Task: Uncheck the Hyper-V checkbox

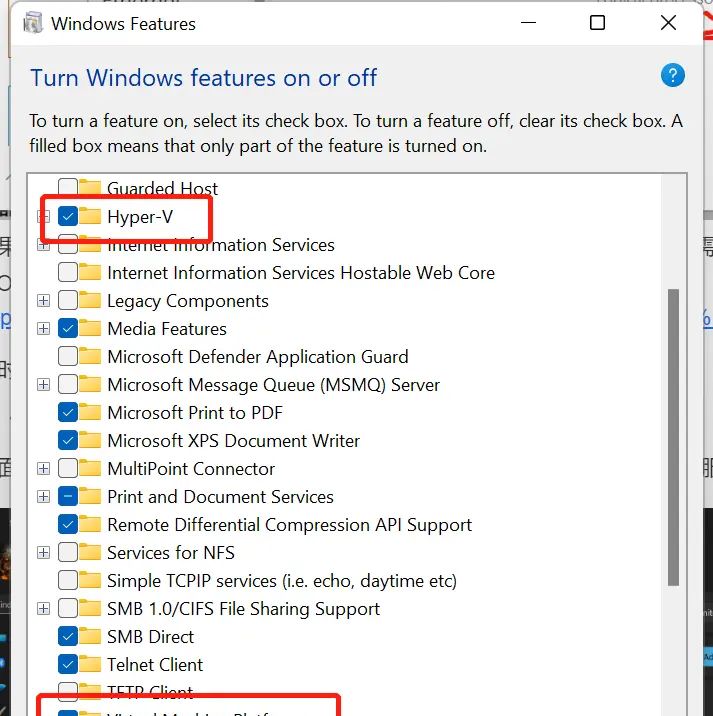Action: [68, 216]
